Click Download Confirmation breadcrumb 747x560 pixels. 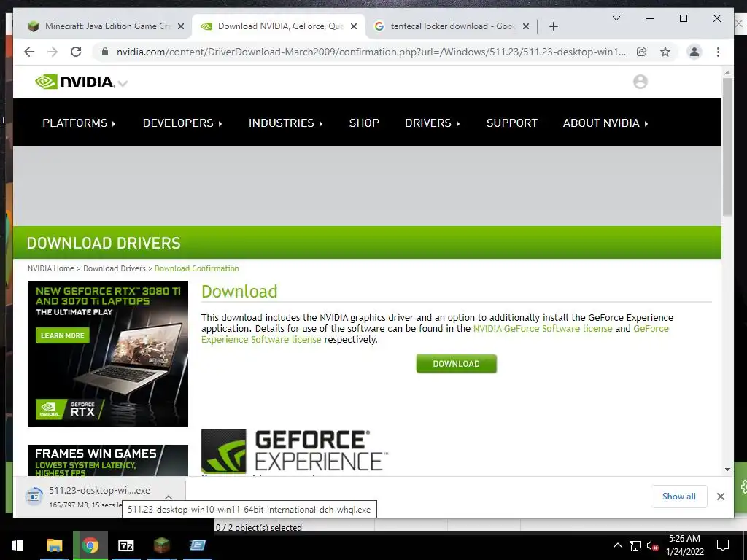pos(197,268)
